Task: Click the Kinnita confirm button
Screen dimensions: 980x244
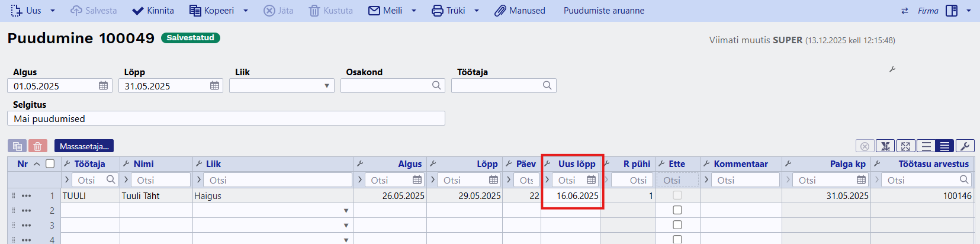Action: [x=153, y=11]
